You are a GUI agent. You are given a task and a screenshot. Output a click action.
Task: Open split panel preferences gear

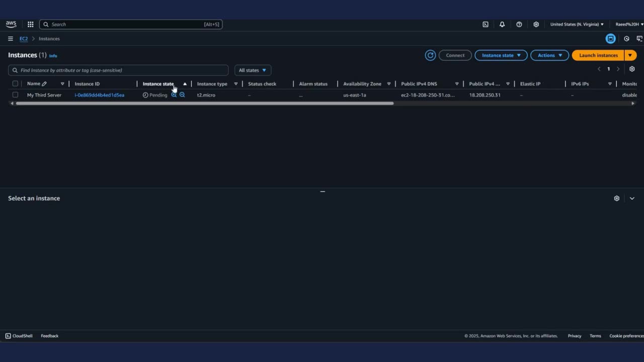[617, 199]
